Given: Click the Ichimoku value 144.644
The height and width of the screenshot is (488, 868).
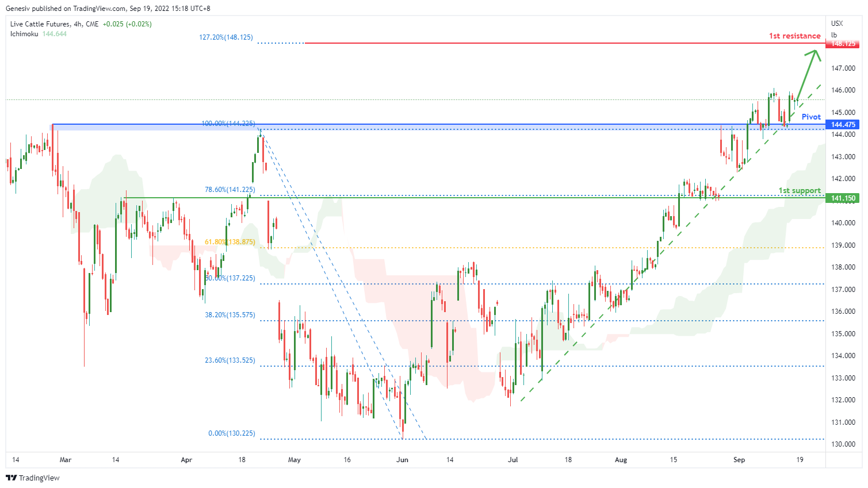Looking at the screenshot, I should coord(55,34).
